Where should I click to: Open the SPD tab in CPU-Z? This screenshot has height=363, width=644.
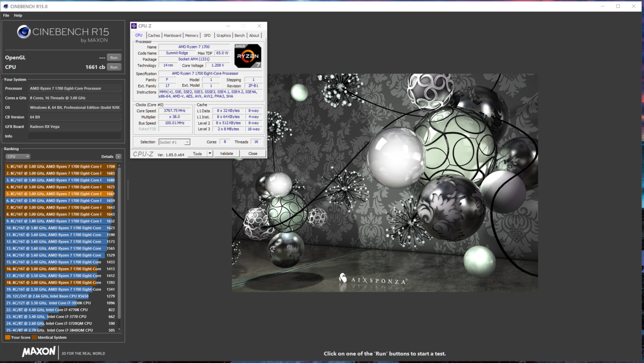coord(207,36)
